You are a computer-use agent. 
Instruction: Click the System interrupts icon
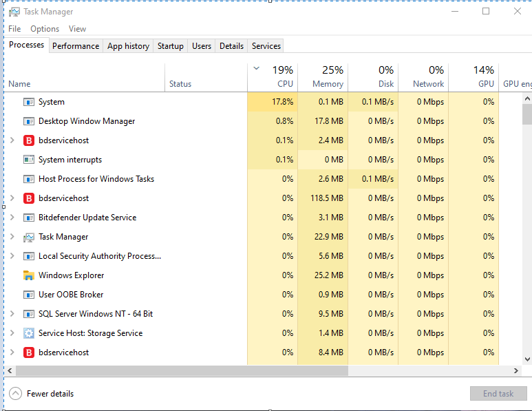point(29,160)
